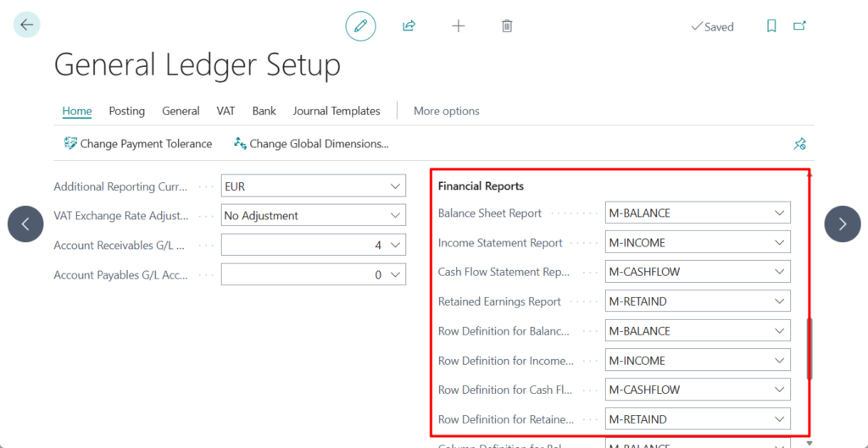Click Change Global Dimensions button
Screen dimensions: 868x448
point(311,144)
